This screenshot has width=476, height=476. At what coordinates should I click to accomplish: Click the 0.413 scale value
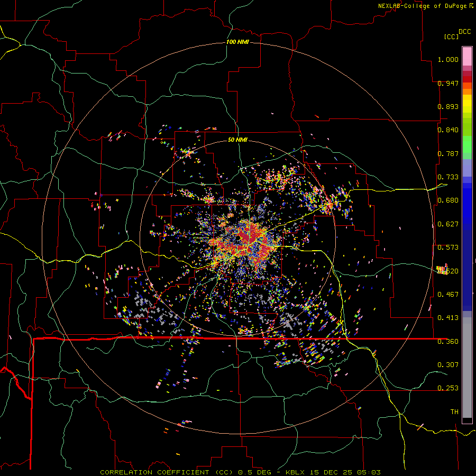click(x=448, y=318)
